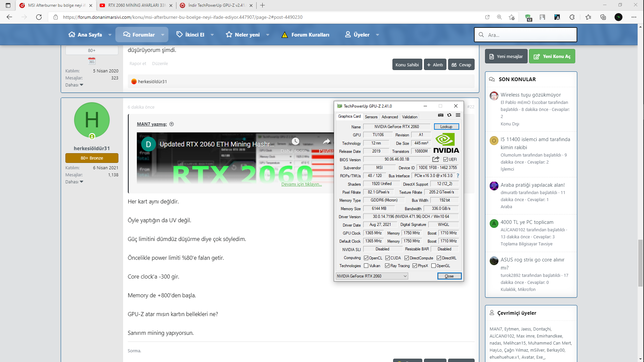Click the GPU-Z refresh icon
The height and width of the screenshot is (362, 644).
[x=449, y=115]
